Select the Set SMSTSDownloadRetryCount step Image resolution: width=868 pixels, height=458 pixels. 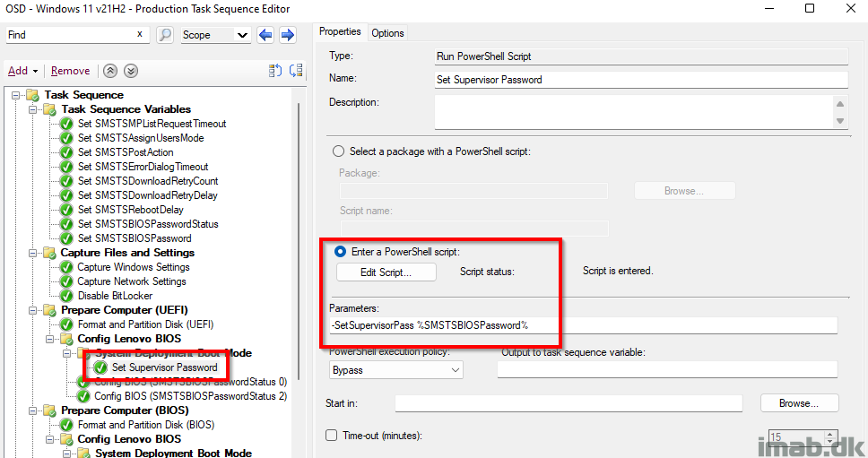tap(148, 181)
